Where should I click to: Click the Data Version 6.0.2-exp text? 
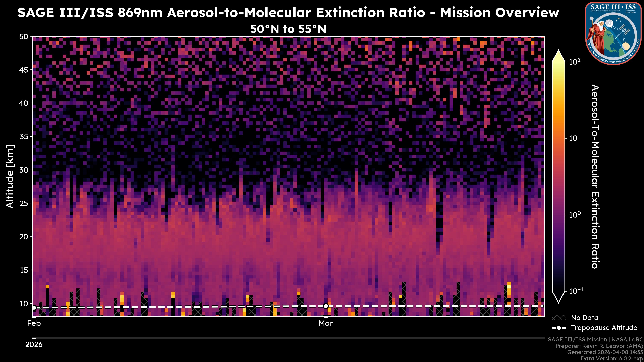pos(612,359)
